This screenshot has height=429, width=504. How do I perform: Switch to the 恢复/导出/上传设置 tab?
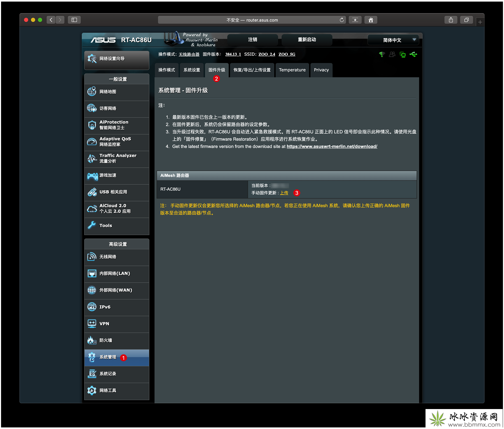pos(252,70)
